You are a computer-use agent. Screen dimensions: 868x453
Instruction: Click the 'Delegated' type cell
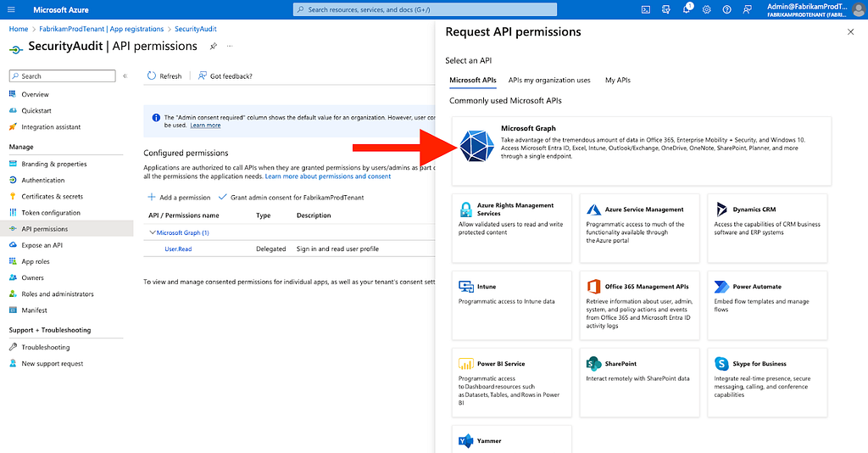tap(270, 249)
